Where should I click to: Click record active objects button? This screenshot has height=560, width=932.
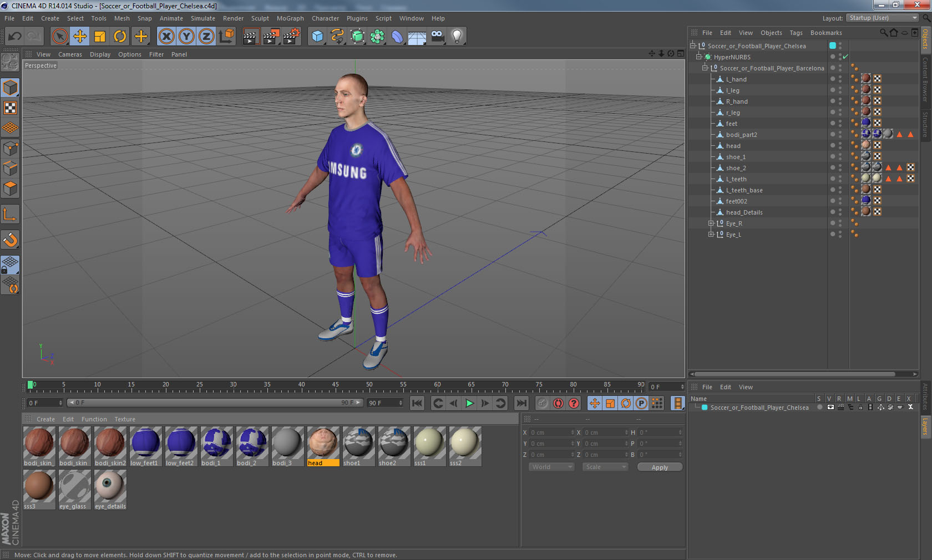point(543,403)
